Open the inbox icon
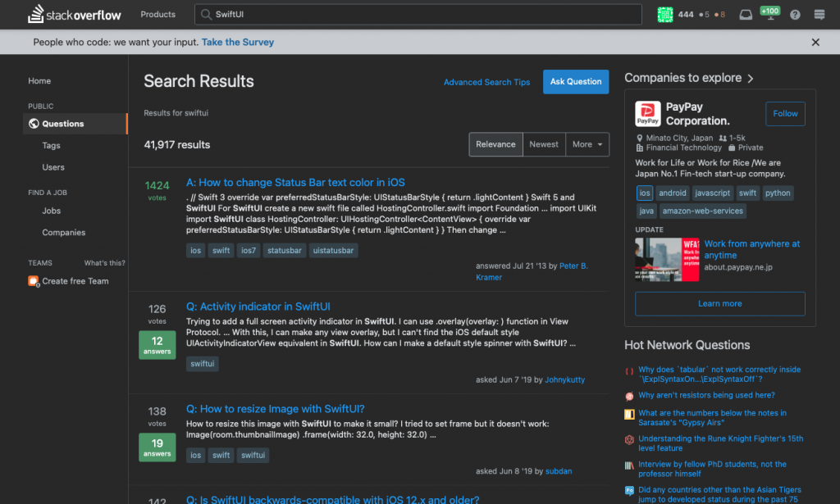Screen dimensions: 840x504 click(745, 15)
